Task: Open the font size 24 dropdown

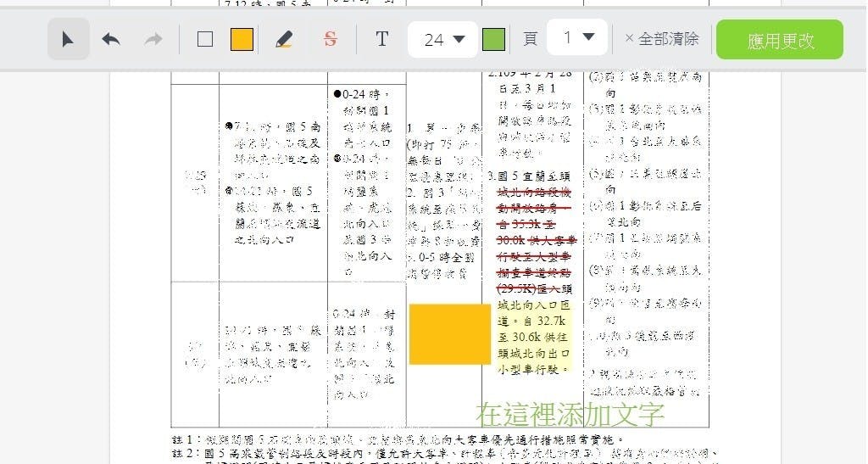Action: point(442,39)
